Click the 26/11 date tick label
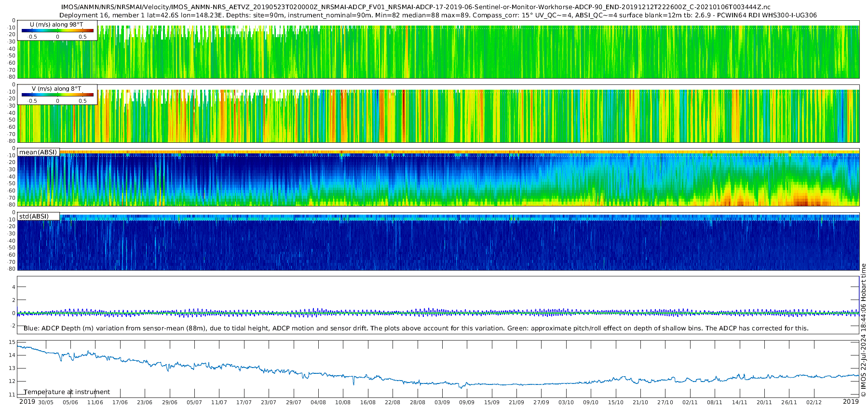The width and height of the screenshot is (868, 410). pyautogui.click(x=789, y=402)
